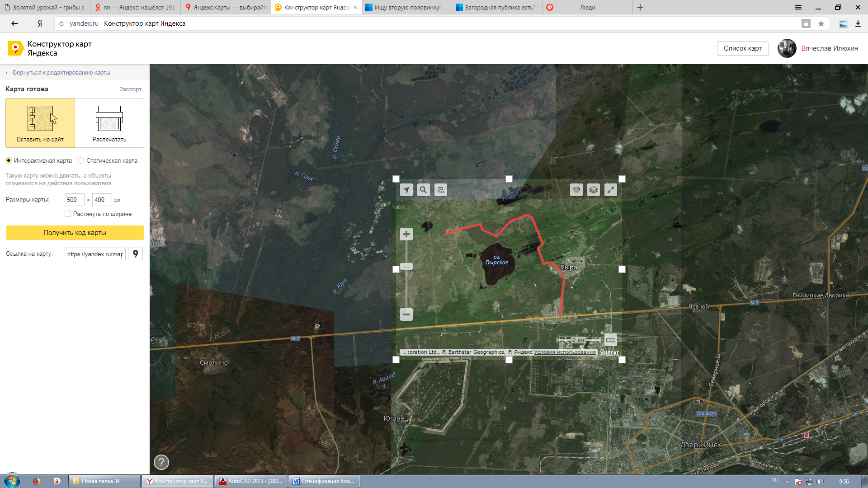
Task: Open the help question mark button
Action: 161,462
